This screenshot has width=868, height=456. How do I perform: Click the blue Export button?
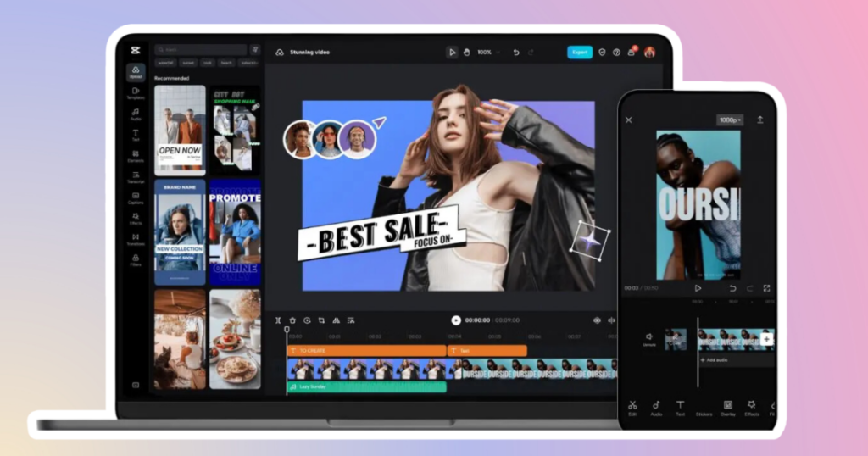pyautogui.click(x=580, y=53)
